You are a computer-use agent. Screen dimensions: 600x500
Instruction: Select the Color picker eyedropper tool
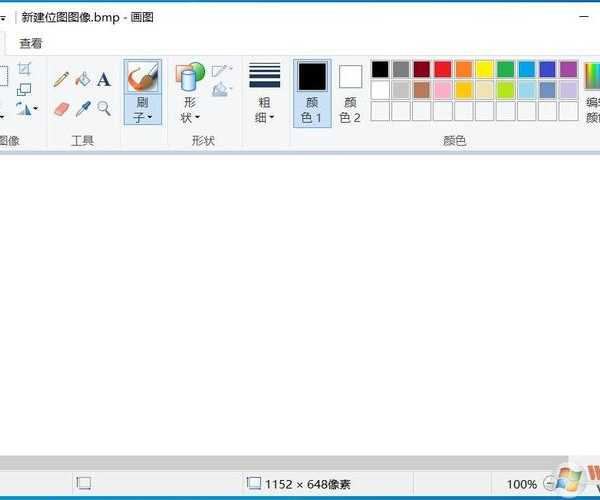(83, 109)
